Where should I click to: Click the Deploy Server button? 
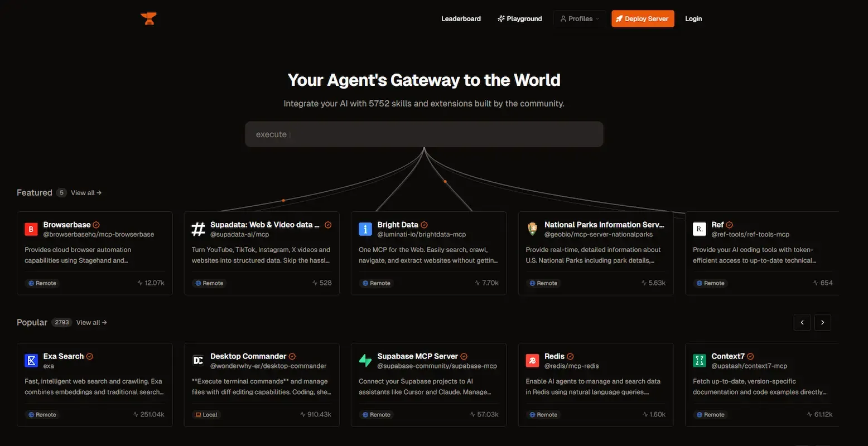pos(643,18)
